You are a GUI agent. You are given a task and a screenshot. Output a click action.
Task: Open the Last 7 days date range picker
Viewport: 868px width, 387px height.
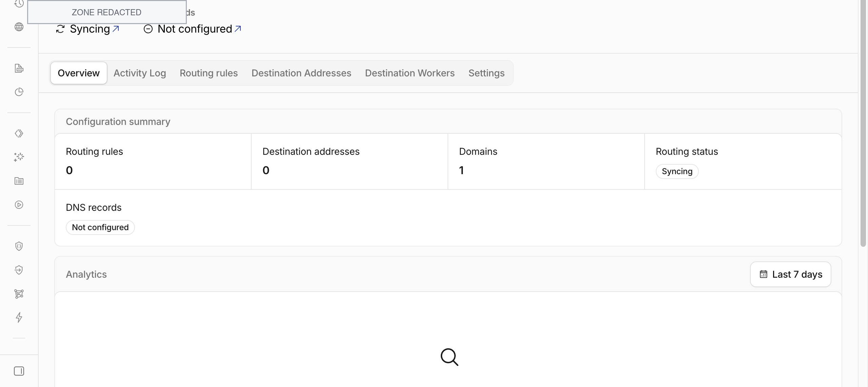pos(791,274)
